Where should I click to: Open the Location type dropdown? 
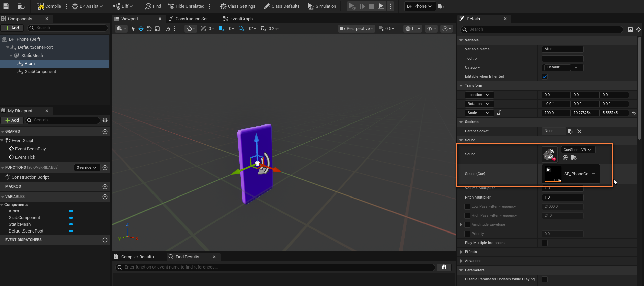[x=479, y=95]
